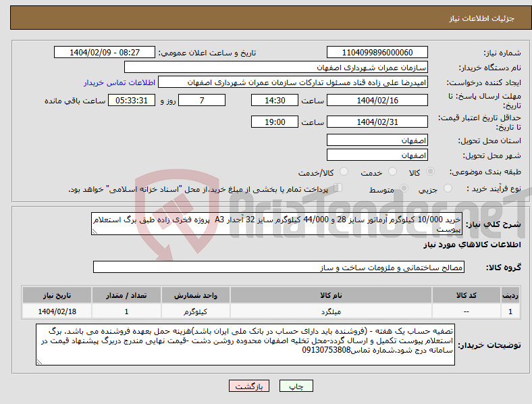Screen dimensions: 532x404
Task: Click the جزئیات اطلاعات نیاز page header
Action: pos(482,18)
